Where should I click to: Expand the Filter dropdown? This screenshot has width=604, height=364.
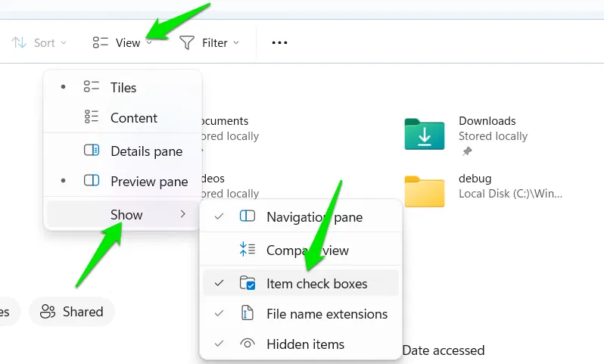point(210,43)
